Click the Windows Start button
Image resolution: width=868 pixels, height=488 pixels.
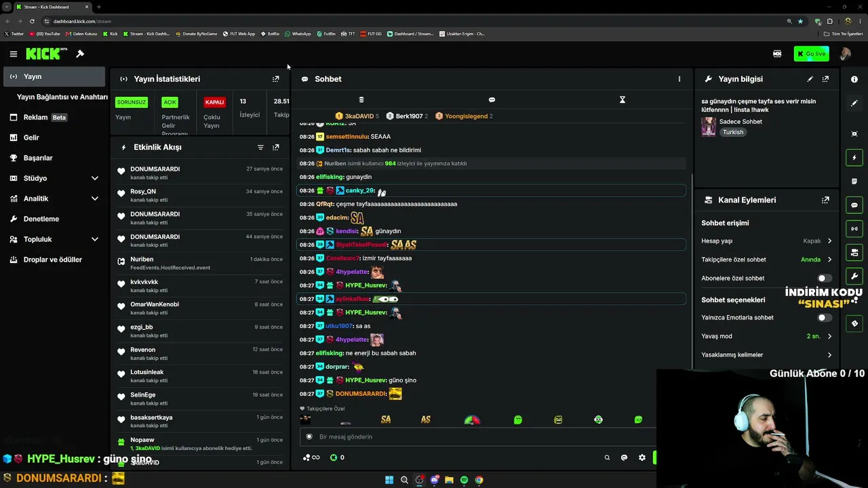pos(389,480)
